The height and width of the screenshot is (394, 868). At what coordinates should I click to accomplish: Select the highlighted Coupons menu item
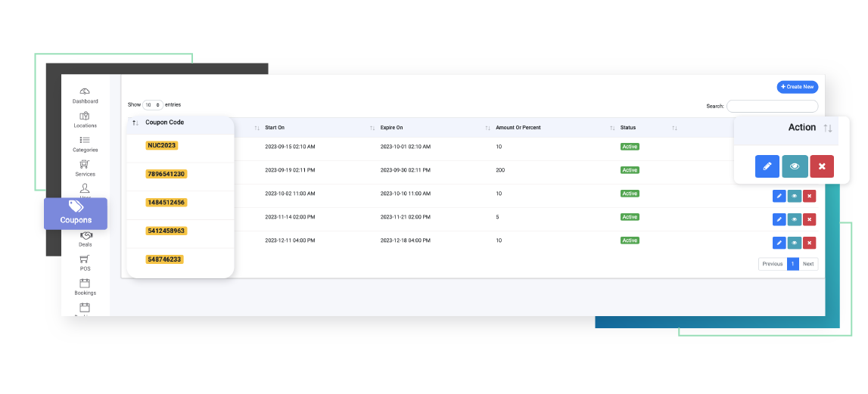point(76,213)
